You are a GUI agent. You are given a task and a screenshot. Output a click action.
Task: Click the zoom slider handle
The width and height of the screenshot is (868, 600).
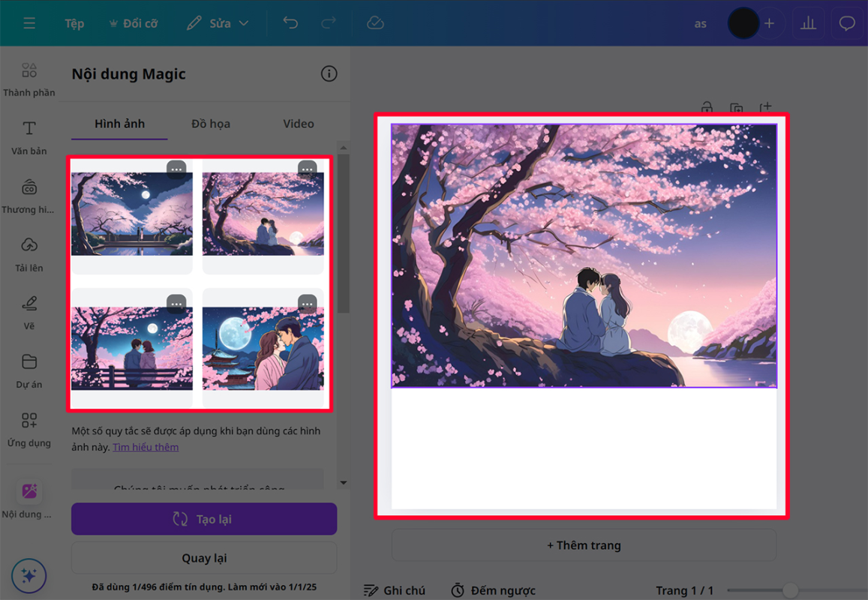(789, 590)
